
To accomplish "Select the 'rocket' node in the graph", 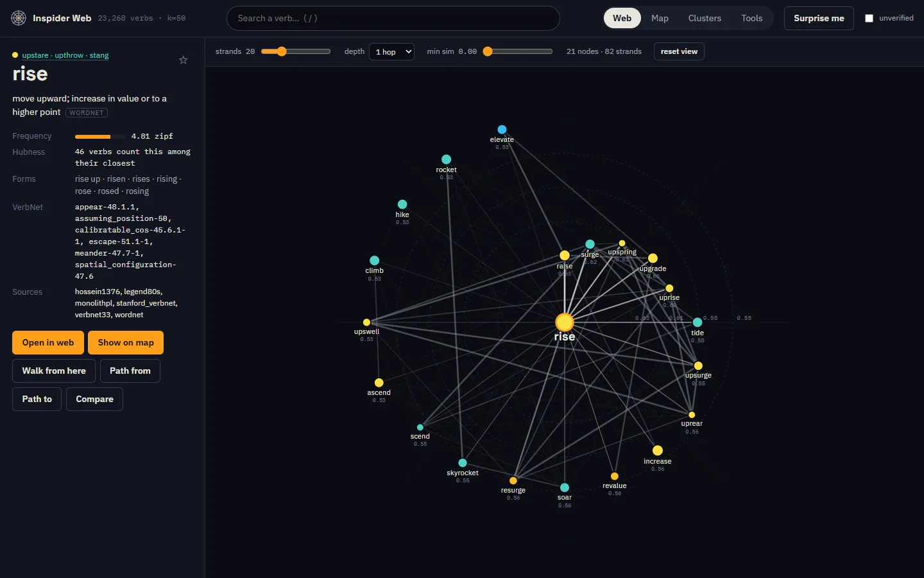I will click(446, 159).
